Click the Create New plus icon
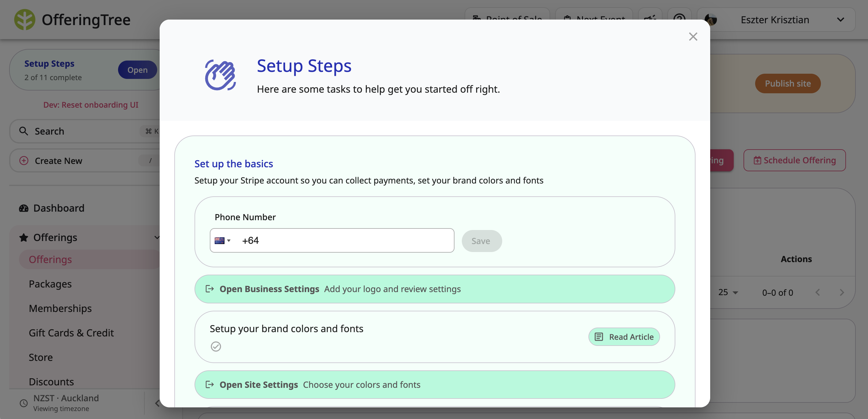 [24, 161]
